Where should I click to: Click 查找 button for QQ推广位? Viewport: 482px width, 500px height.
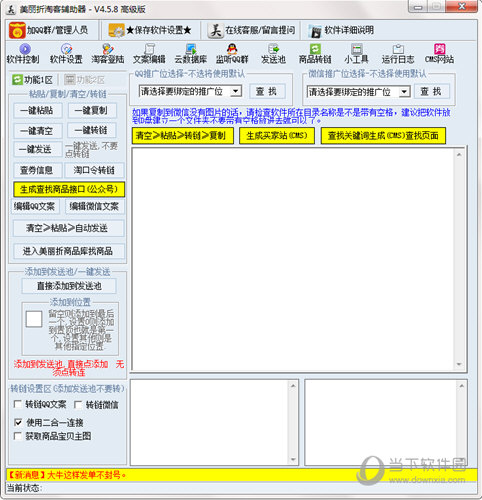point(267,91)
